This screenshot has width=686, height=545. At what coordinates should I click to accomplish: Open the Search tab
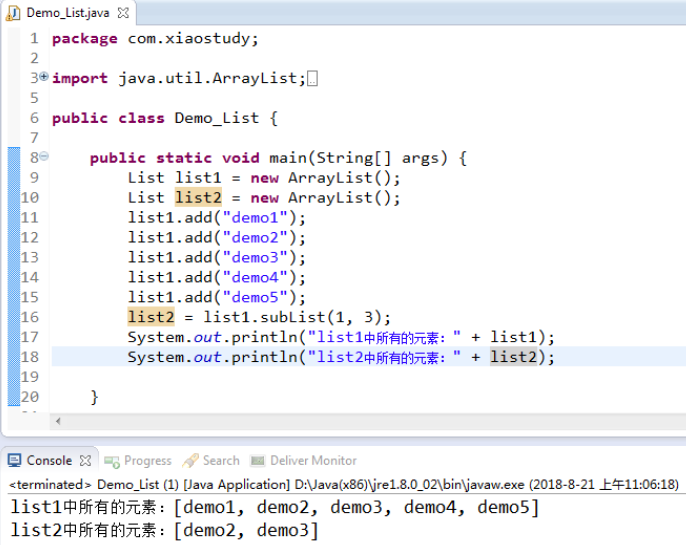221,461
